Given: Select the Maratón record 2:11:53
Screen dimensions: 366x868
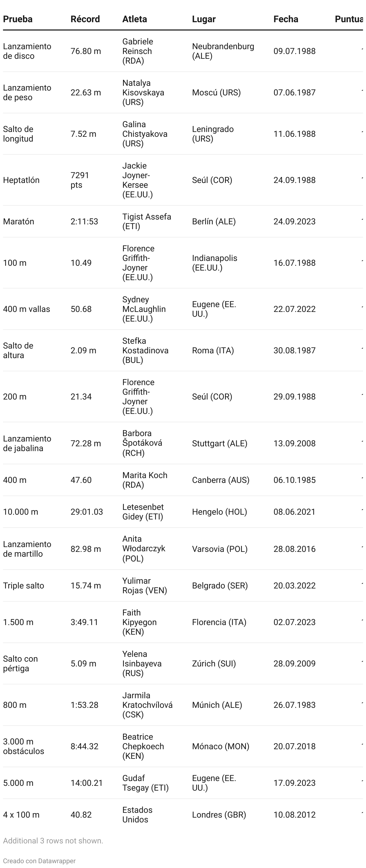Looking at the screenshot, I should click(x=84, y=221).
